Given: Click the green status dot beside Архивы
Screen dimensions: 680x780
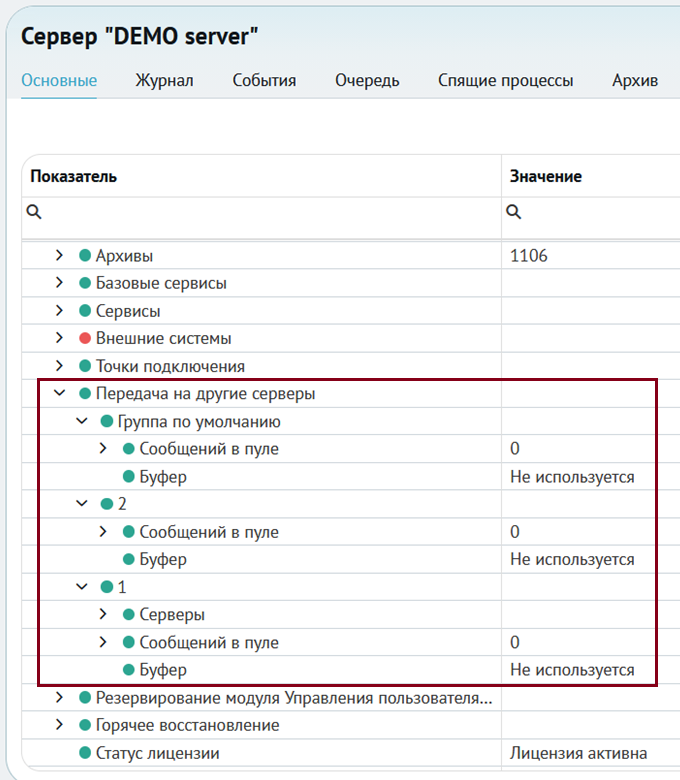Looking at the screenshot, I should point(85,255).
